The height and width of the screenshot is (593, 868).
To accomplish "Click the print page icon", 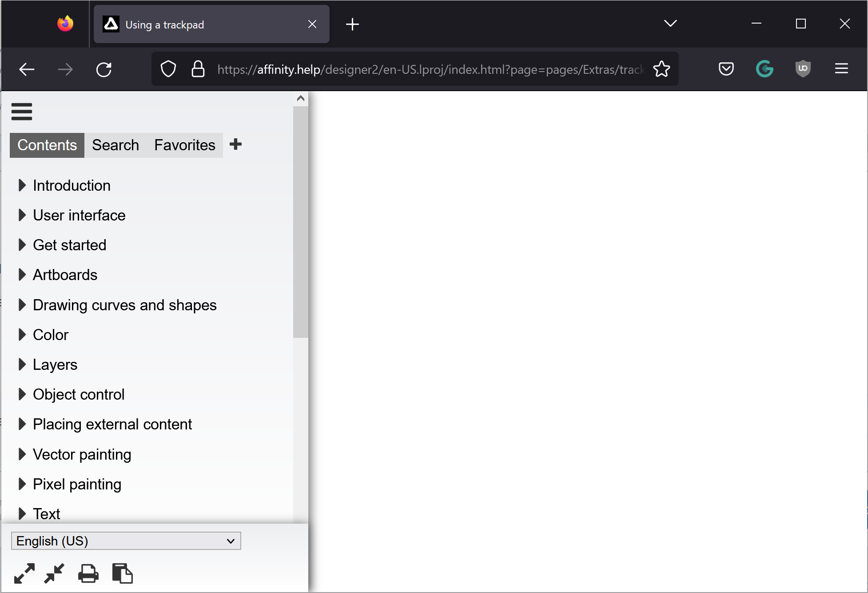I will pyautogui.click(x=88, y=573).
